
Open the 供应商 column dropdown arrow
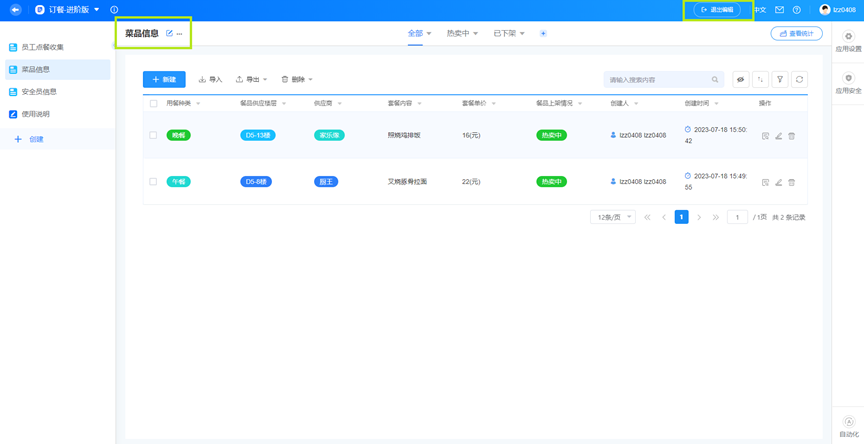[339, 104]
